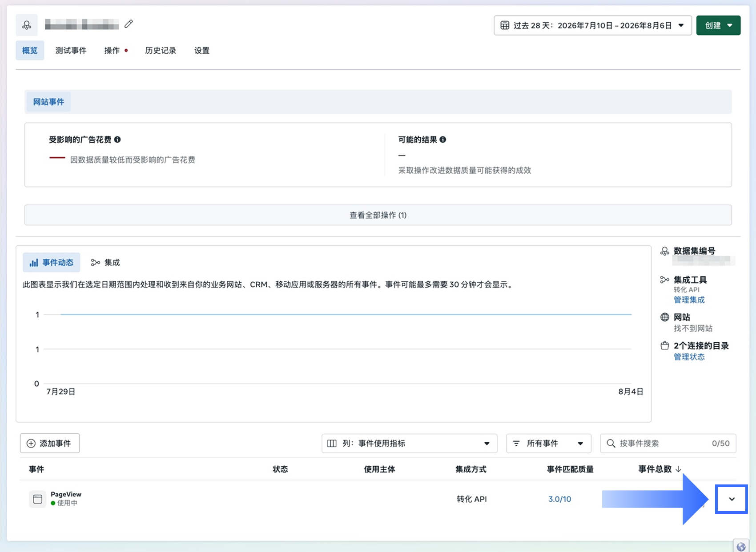Click the red notification dot beside 操作
Image resolution: width=756 pixels, height=552 pixels.
coord(126,51)
